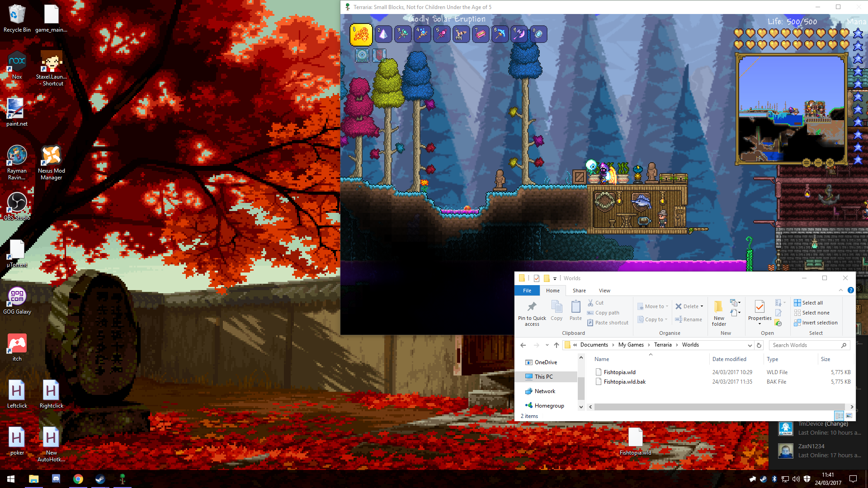Click Pin to Quick access icon
The image size is (868, 488).
(532, 307)
